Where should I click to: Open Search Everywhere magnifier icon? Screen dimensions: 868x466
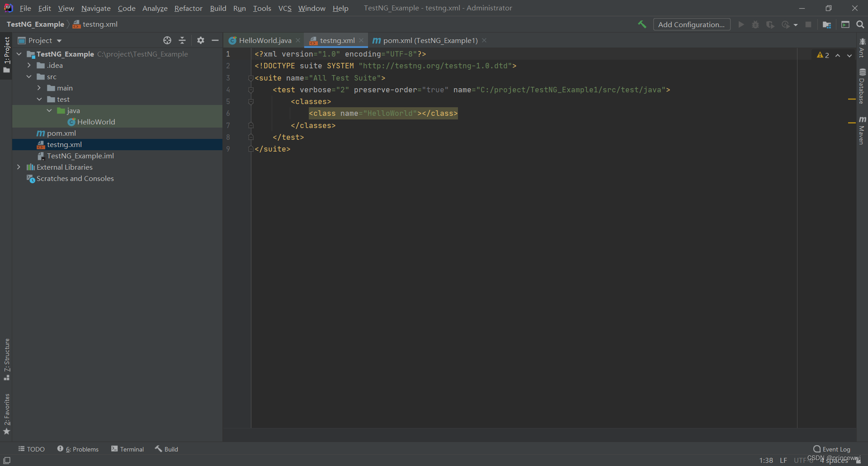[x=860, y=24]
